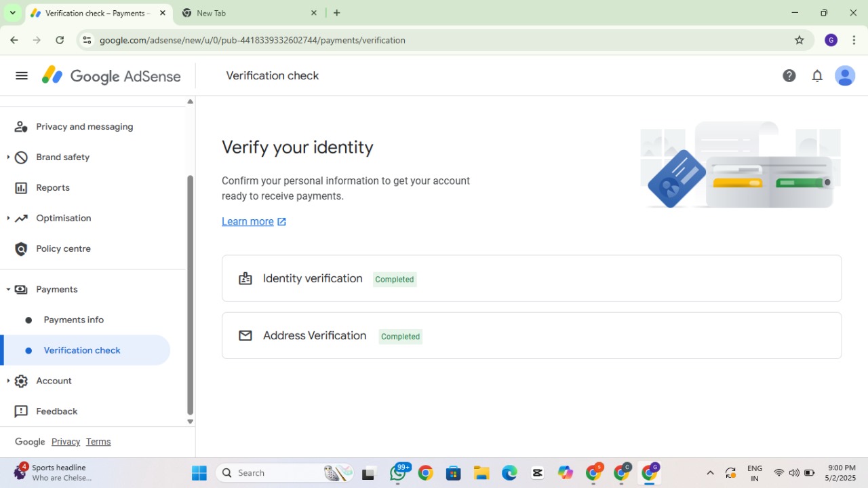Click the Identity verification badge icon
The width and height of the screenshot is (868, 488).
[x=245, y=279]
